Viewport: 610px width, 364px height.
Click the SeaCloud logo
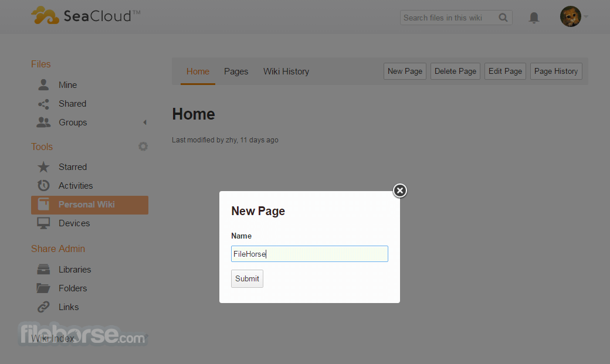tap(86, 16)
